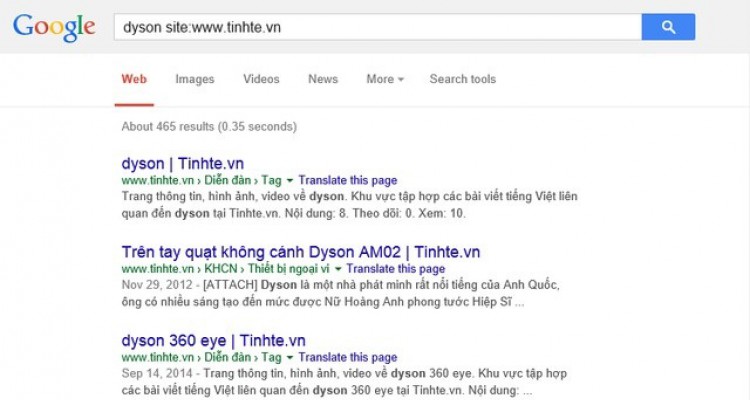Screen dimensions: 750x400
Task: Switch to the Videos tab
Action: pos(261,79)
